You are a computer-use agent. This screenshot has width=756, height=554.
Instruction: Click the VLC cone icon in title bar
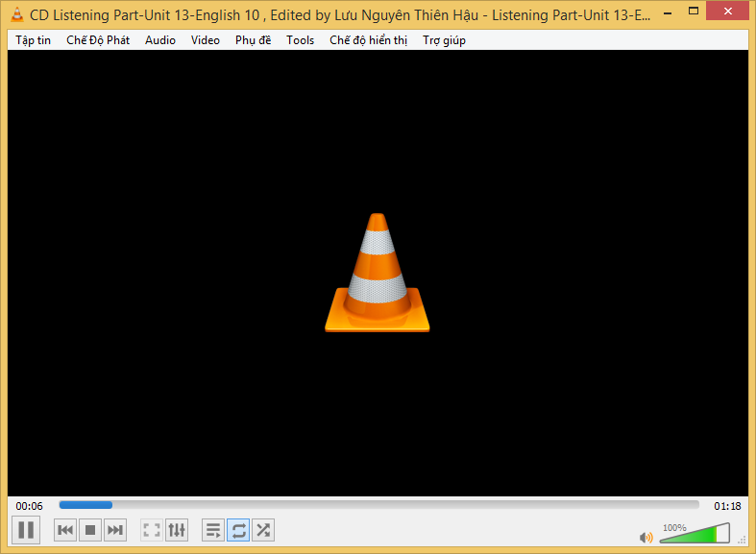pos(17,15)
